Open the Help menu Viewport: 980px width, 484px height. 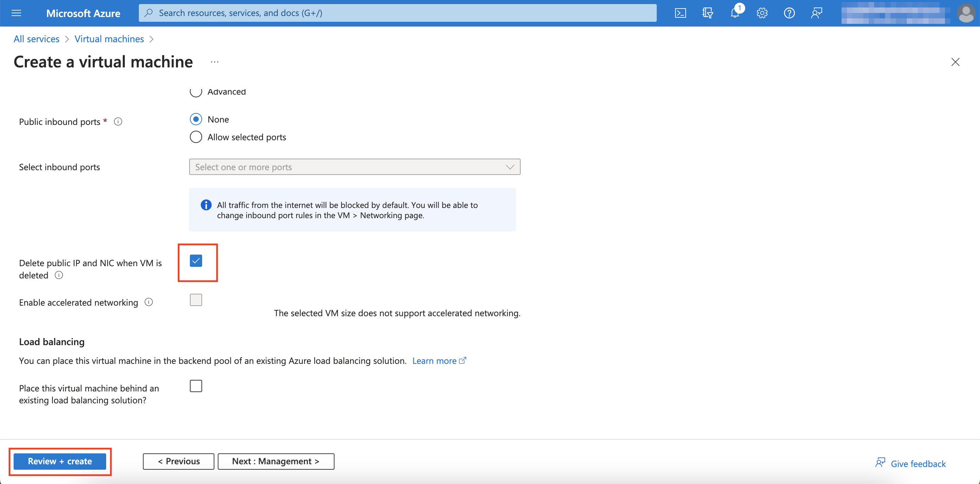pyautogui.click(x=789, y=13)
